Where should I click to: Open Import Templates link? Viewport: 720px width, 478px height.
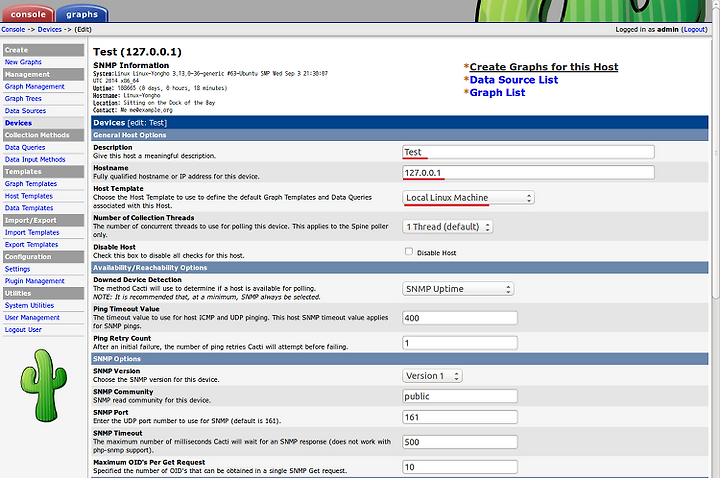click(x=32, y=232)
